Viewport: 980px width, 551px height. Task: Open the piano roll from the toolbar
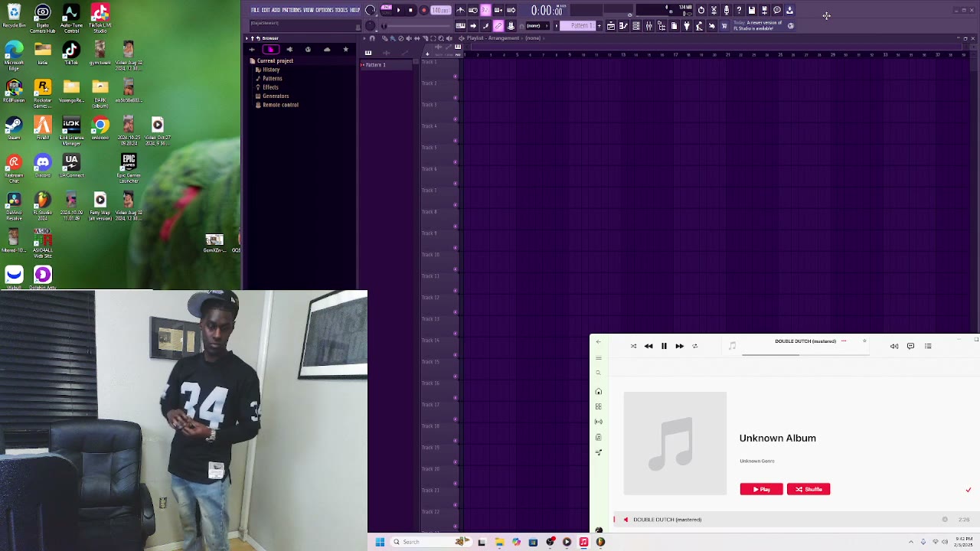point(623,26)
